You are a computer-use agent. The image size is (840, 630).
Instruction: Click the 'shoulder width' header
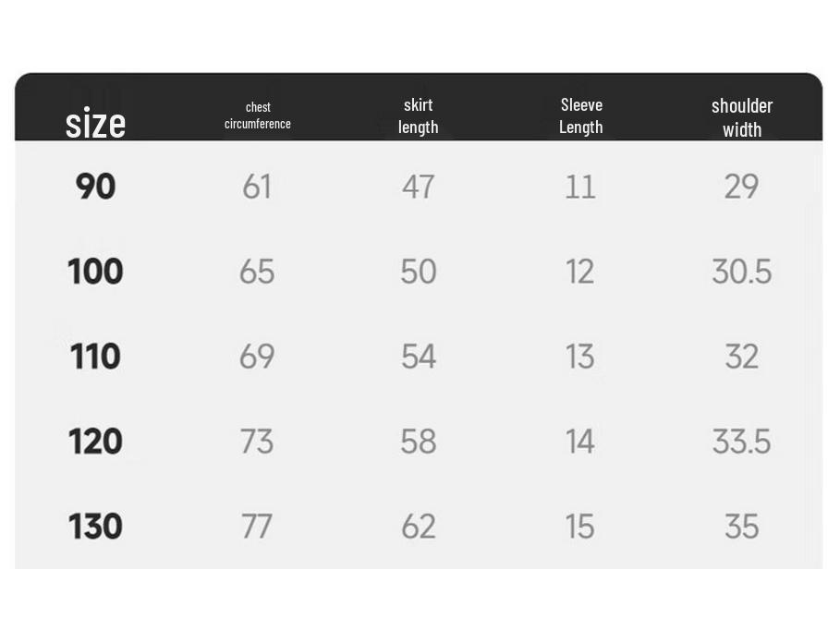tap(742, 117)
